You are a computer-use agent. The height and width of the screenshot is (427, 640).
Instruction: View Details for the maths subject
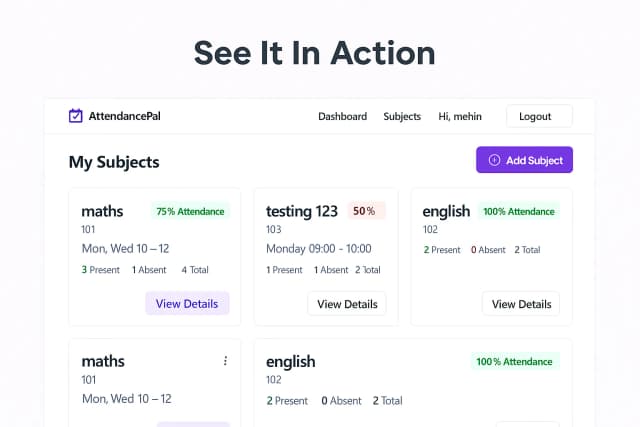pyautogui.click(x=187, y=303)
